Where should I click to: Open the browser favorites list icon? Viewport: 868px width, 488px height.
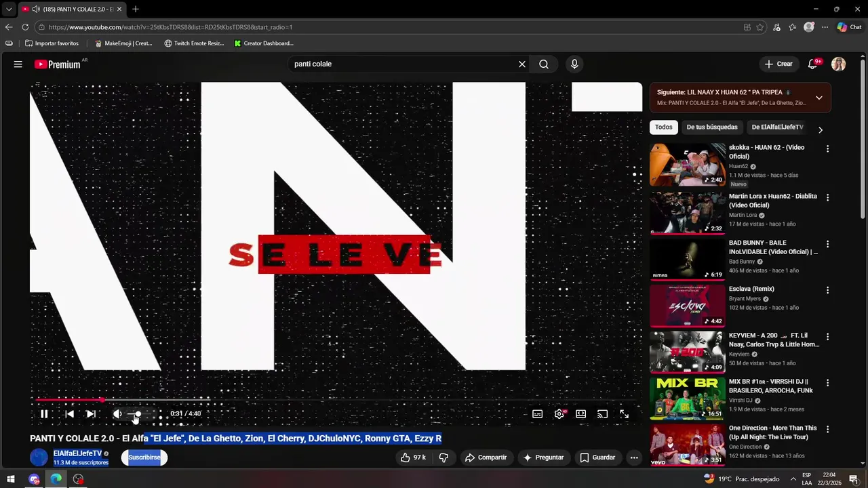pos(793,27)
